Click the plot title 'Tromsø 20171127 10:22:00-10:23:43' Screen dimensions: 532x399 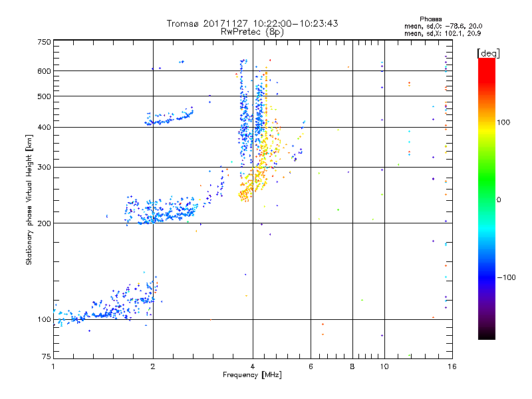point(252,23)
